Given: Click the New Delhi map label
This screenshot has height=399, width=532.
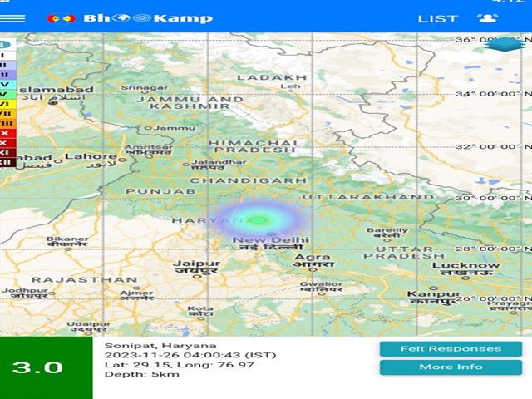Looking at the screenshot, I should (x=271, y=244).
